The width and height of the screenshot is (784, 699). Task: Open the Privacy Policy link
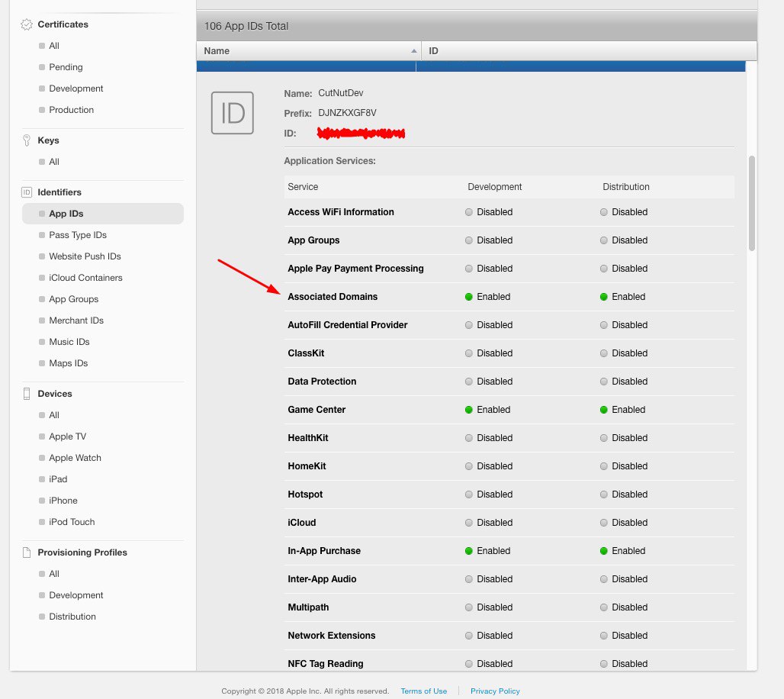click(495, 691)
